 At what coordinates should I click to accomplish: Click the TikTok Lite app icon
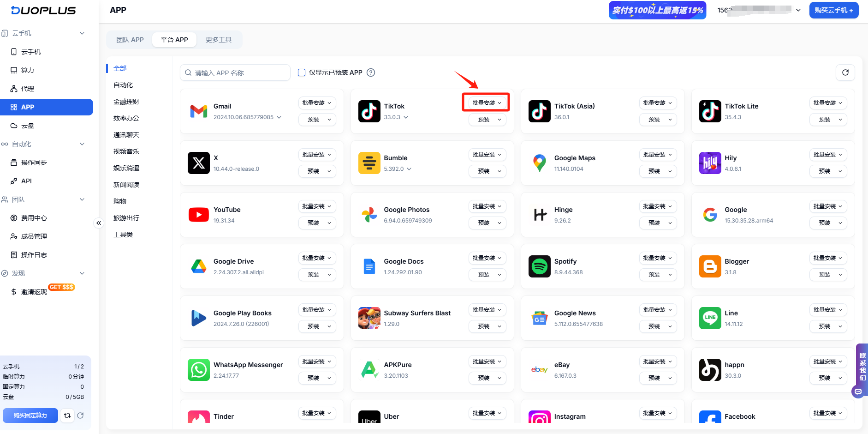pyautogui.click(x=710, y=111)
